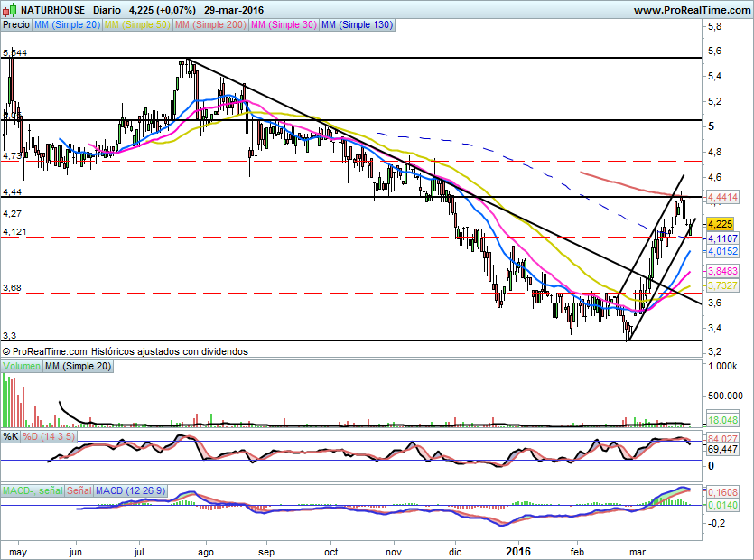This screenshot has height=560, width=754.
Task: Click the 4,27 level label
Action: click(x=12, y=213)
